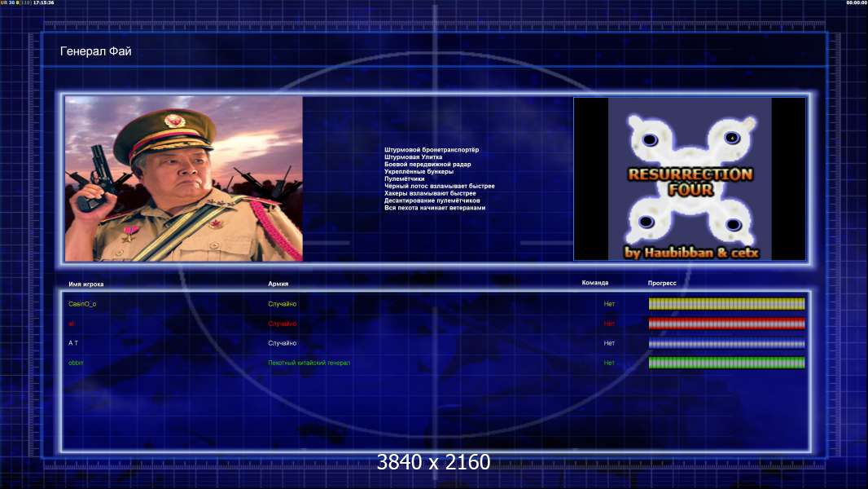This screenshot has width=868, height=489.
Task: Click the yellow 'Нет' team value
Action: tap(609, 304)
